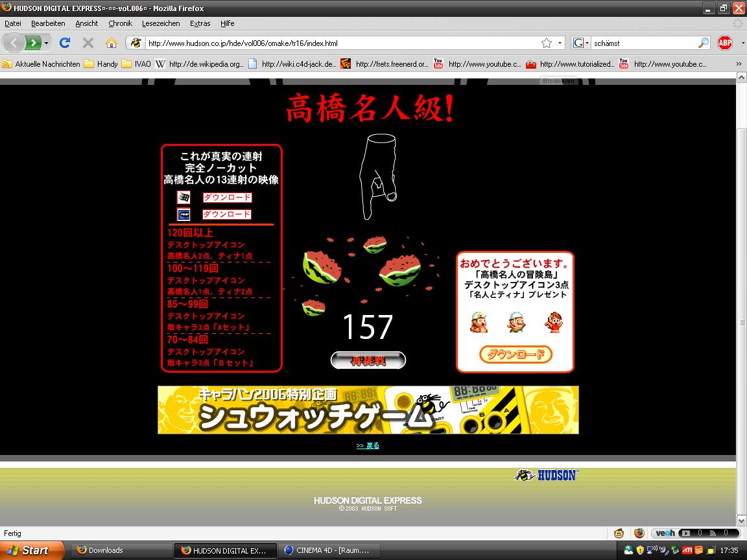Viewport: 747px width, 560px height.
Task: Open the ATI tray icon
Action: pos(687,550)
